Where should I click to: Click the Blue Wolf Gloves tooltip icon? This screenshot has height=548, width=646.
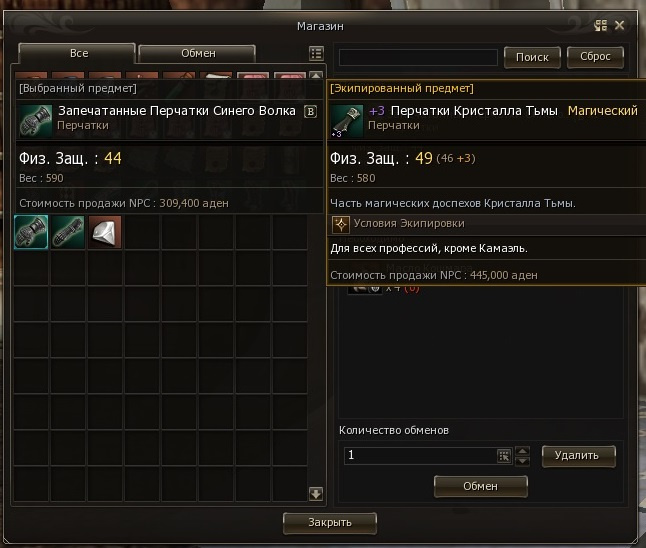click(x=36, y=121)
